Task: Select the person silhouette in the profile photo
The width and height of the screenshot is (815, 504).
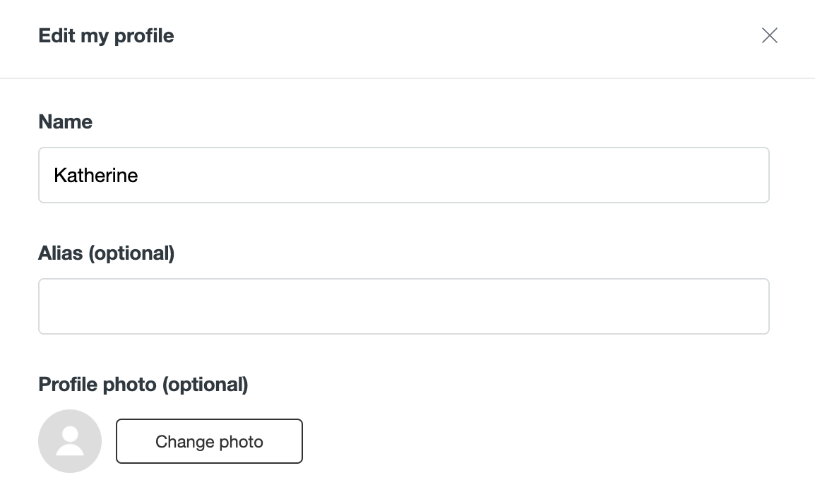Action: point(70,441)
